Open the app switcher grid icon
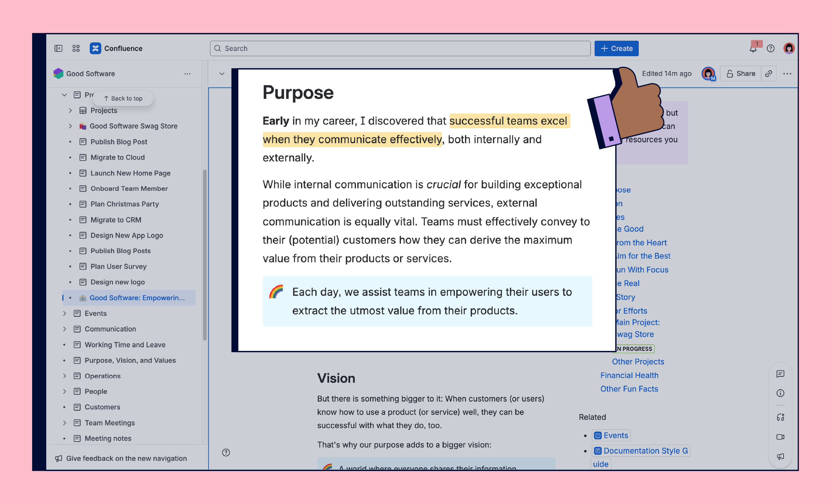 pos(76,48)
